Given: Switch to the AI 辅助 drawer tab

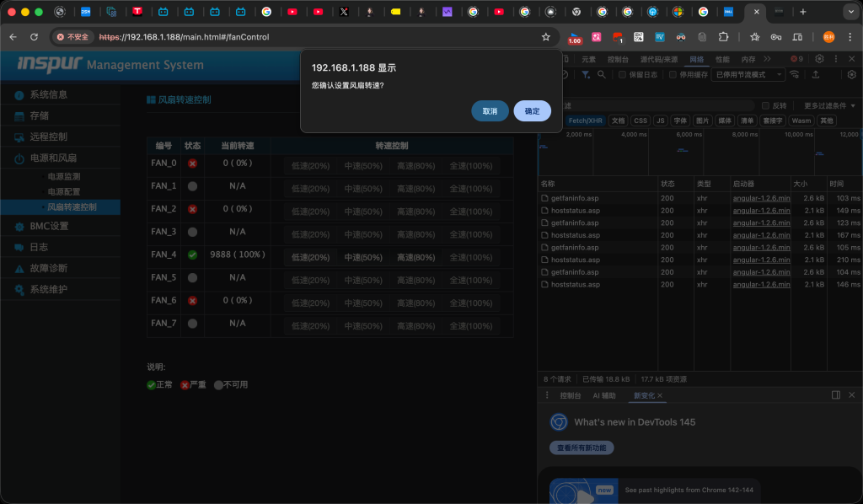Looking at the screenshot, I should click(603, 395).
